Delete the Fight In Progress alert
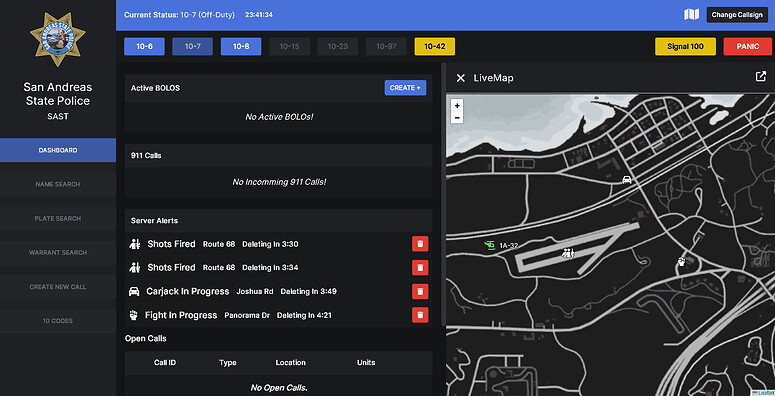This screenshot has height=396, width=775. point(420,315)
